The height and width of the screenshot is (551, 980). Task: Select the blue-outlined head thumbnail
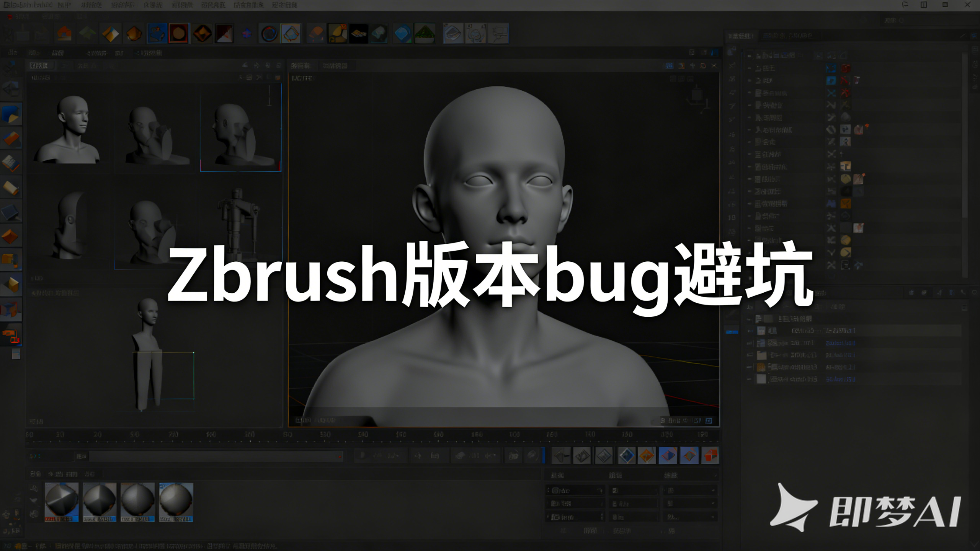click(241, 128)
